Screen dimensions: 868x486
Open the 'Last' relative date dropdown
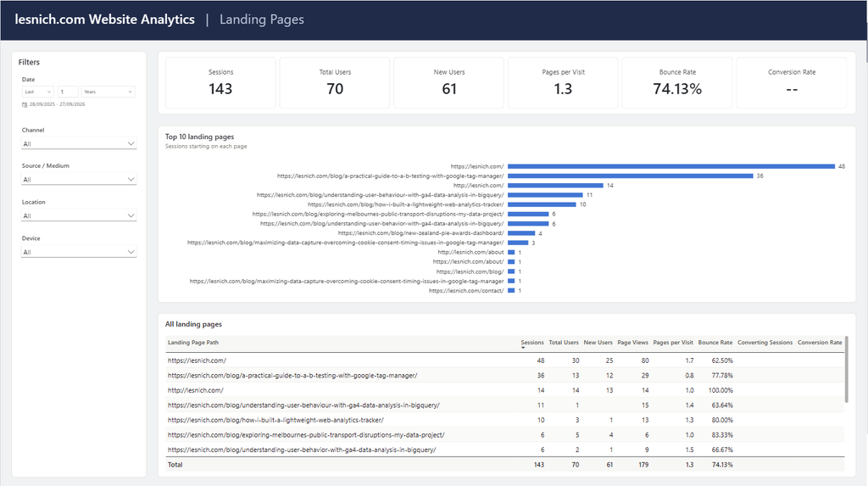coord(37,92)
